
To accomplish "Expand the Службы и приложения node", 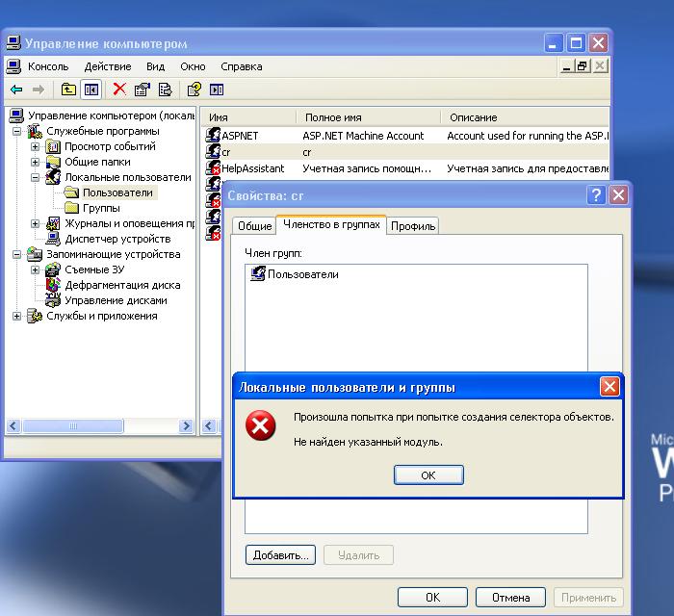I will [x=16, y=316].
